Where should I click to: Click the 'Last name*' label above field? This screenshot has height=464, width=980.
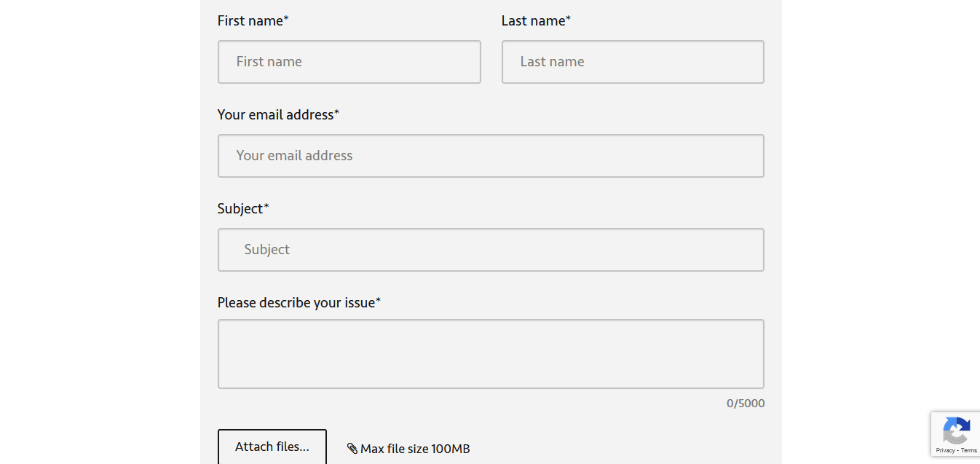(536, 21)
